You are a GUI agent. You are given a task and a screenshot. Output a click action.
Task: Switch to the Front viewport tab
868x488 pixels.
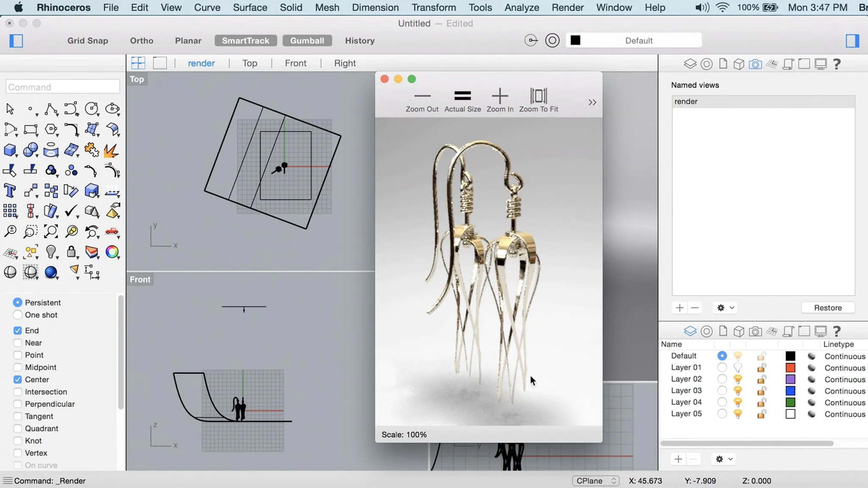[295, 63]
